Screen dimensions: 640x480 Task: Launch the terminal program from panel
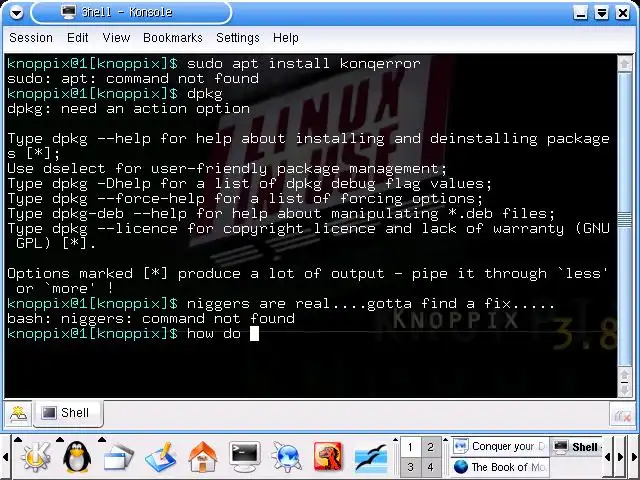[244, 457]
